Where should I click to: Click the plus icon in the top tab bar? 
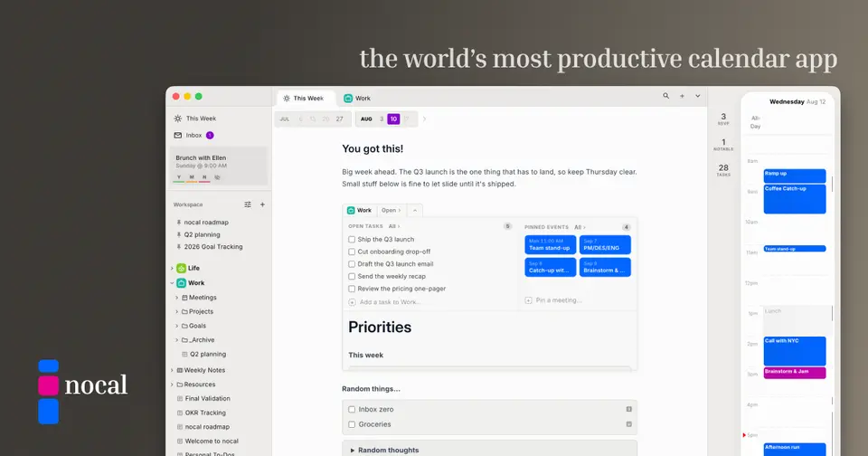(x=682, y=97)
